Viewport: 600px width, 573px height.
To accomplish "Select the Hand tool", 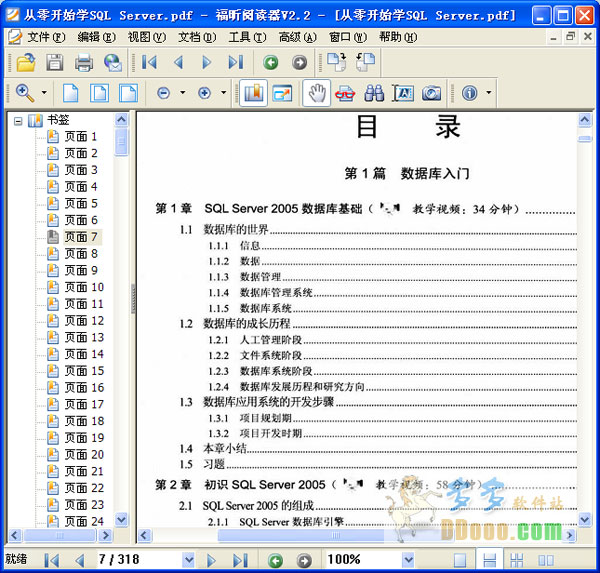I will tap(317, 93).
